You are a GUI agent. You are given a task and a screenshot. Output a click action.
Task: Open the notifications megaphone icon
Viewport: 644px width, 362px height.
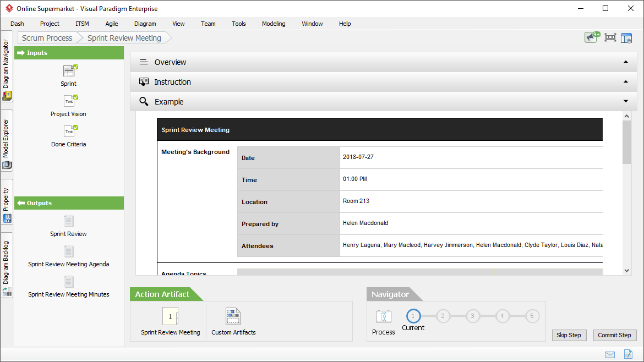[x=592, y=37]
